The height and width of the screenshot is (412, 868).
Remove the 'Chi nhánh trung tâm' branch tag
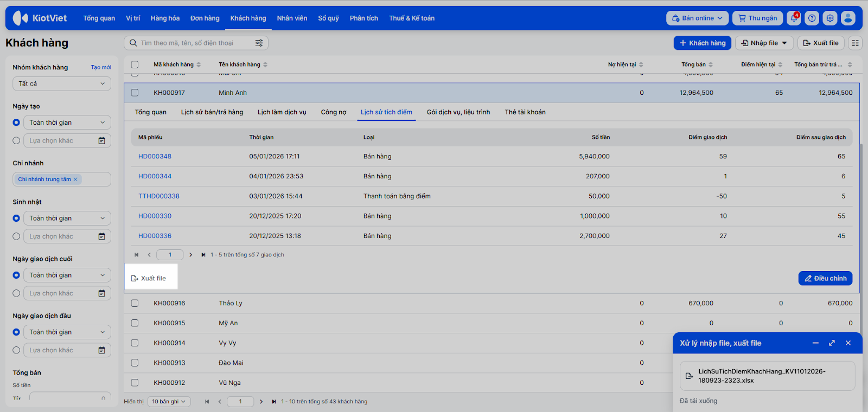tap(75, 179)
